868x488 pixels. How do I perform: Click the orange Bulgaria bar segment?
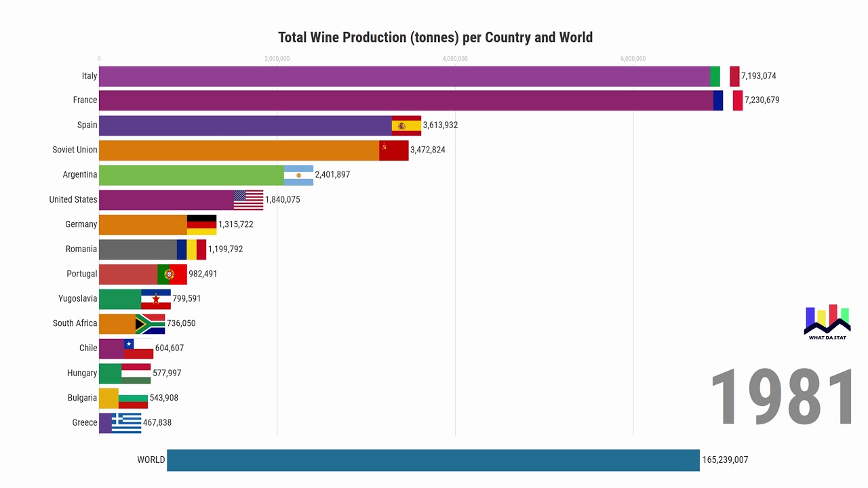tap(108, 398)
